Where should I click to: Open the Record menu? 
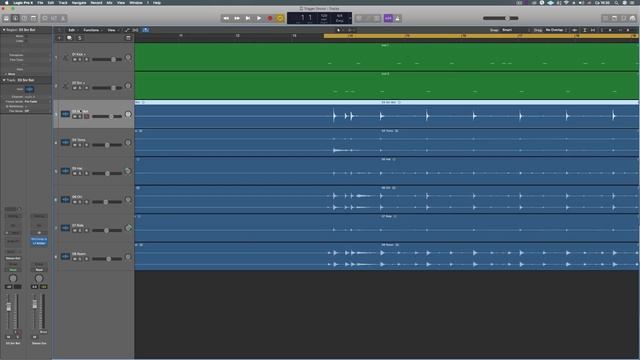[96, 2]
